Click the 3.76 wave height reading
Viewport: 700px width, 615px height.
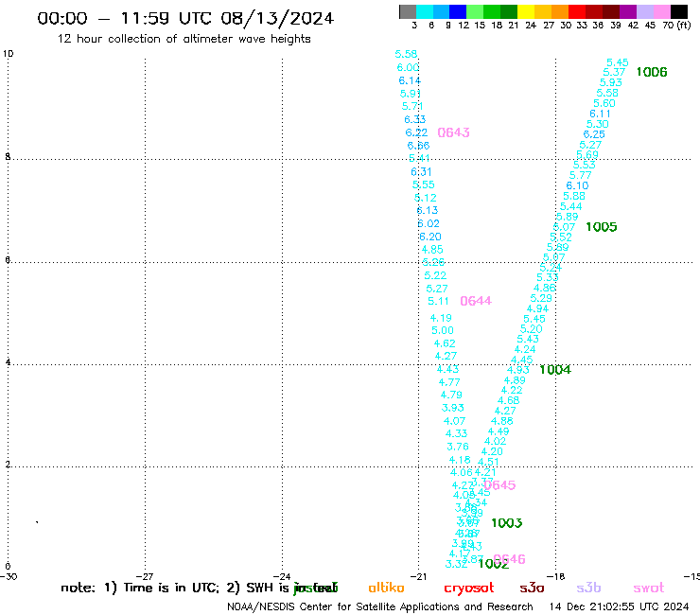(x=458, y=447)
